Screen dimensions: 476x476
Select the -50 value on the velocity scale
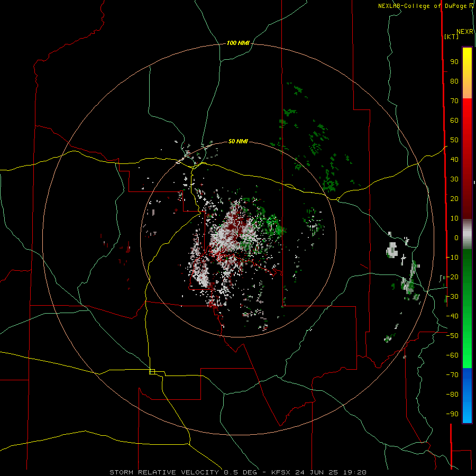[x=452, y=336]
